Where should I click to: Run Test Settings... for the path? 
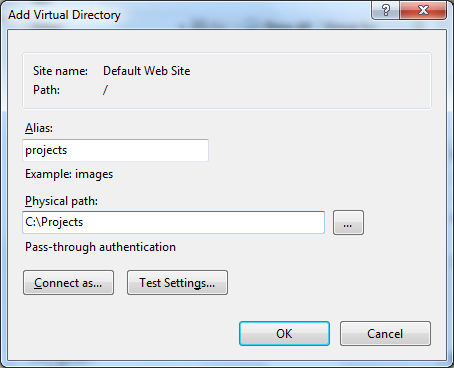click(x=177, y=283)
